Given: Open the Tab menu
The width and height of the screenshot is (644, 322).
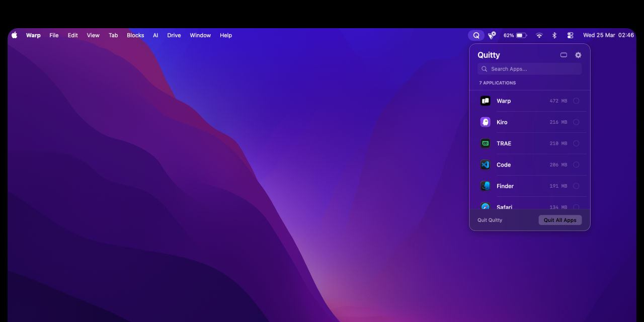Looking at the screenshot, I should (x=113, y=35).
